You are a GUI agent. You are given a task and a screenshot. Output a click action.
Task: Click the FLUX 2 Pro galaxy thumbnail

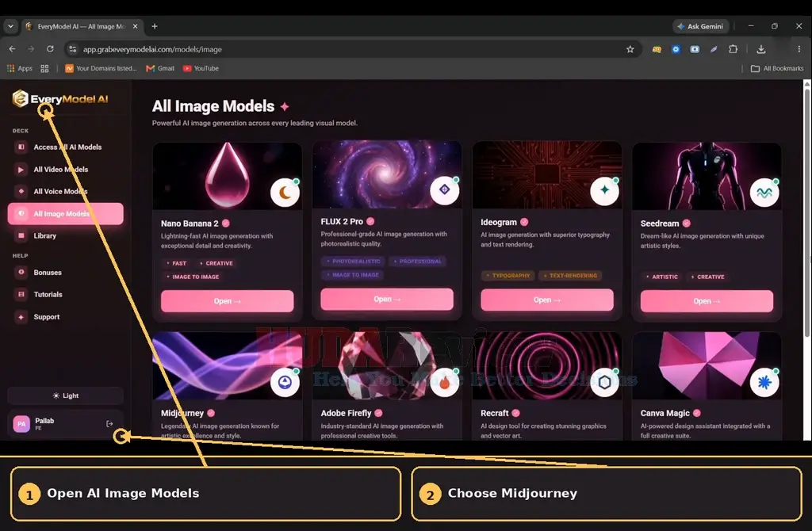387,174
